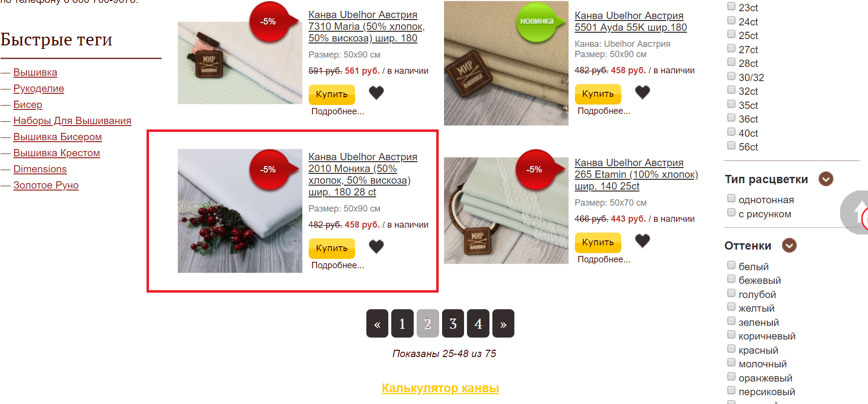
Task: Add 7310 Maria canvas to favorites heart
Action: [x=376, y=92]
